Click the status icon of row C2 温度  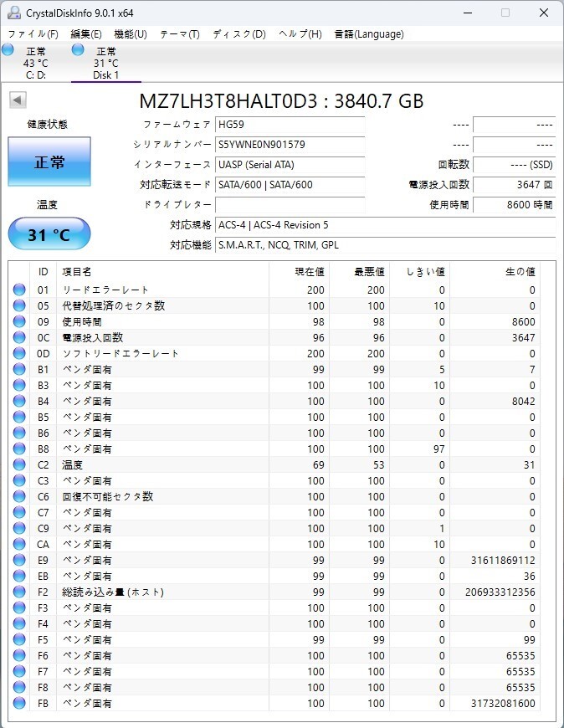[19, 464]
